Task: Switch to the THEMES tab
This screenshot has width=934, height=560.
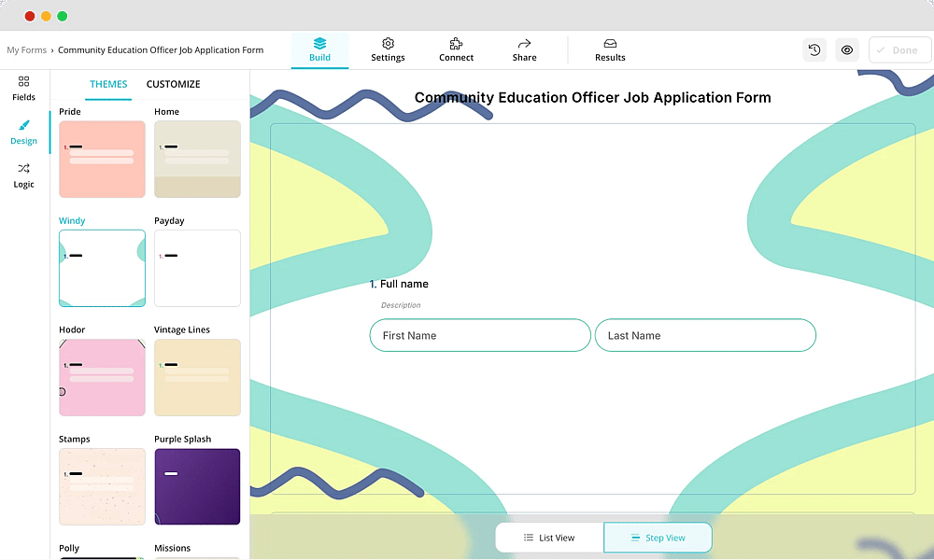Action: point(108,84)
